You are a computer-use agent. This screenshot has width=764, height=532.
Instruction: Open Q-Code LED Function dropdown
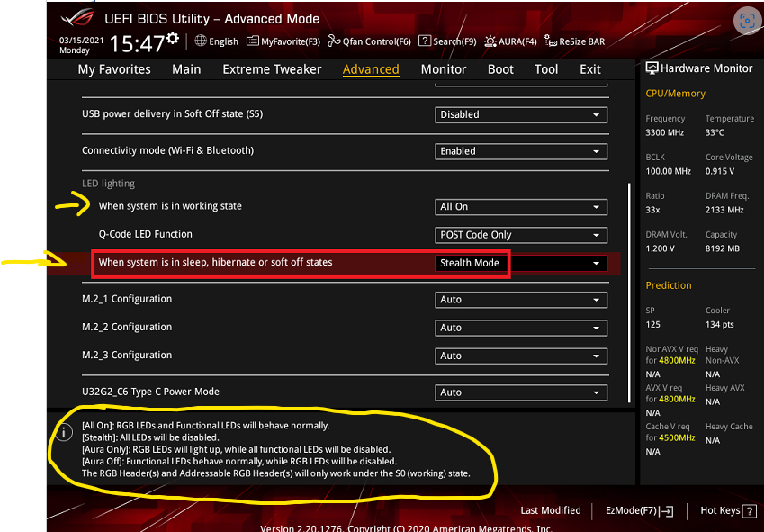coord(521,235)
